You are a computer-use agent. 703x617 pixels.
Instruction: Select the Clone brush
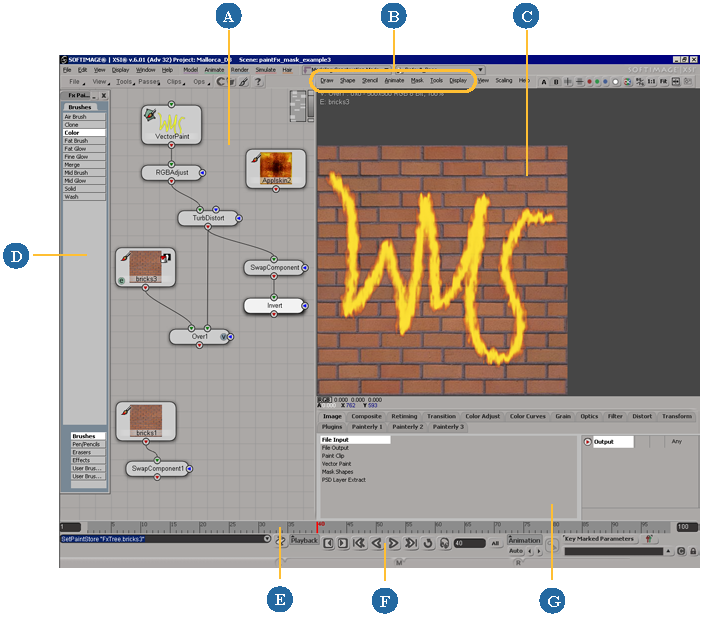click(x=84, y=125)
